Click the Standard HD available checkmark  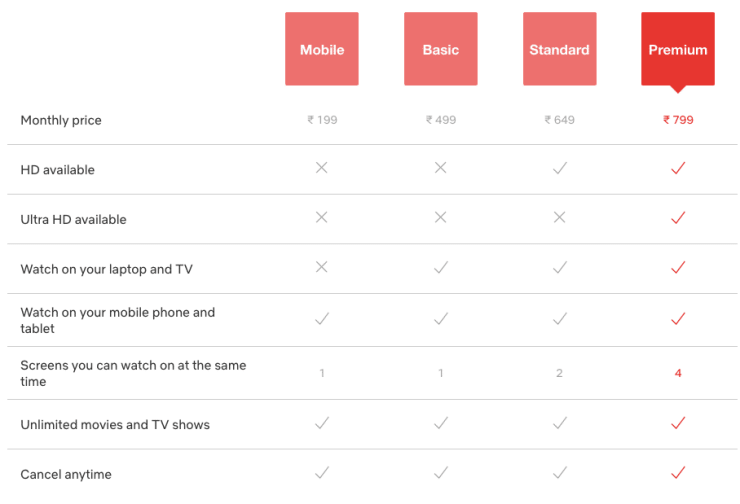559,169
